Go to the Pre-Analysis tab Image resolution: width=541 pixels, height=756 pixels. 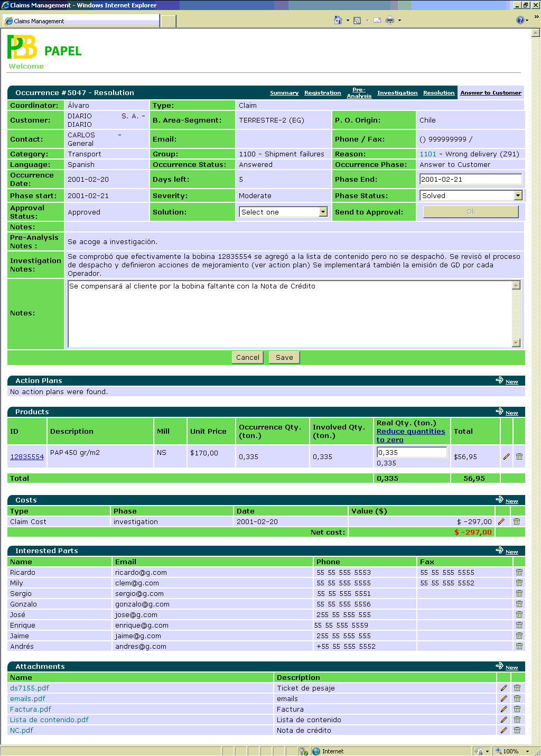tap(359, 92)
